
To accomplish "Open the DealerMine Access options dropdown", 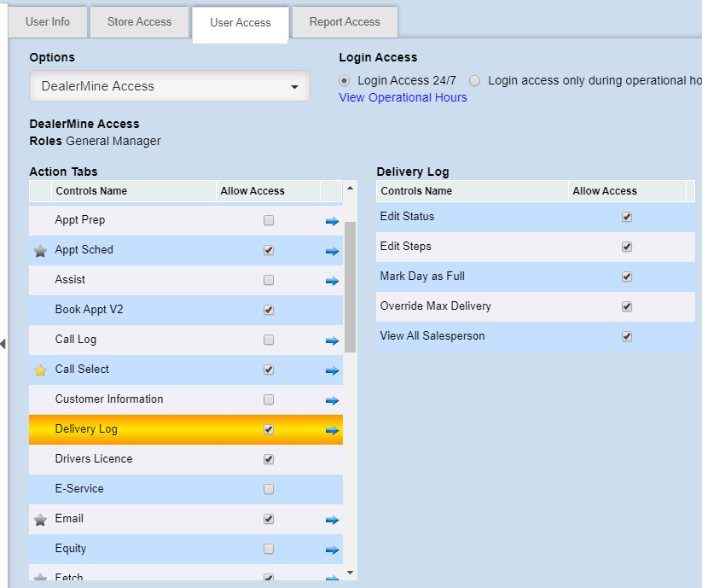I will [169, 86].
